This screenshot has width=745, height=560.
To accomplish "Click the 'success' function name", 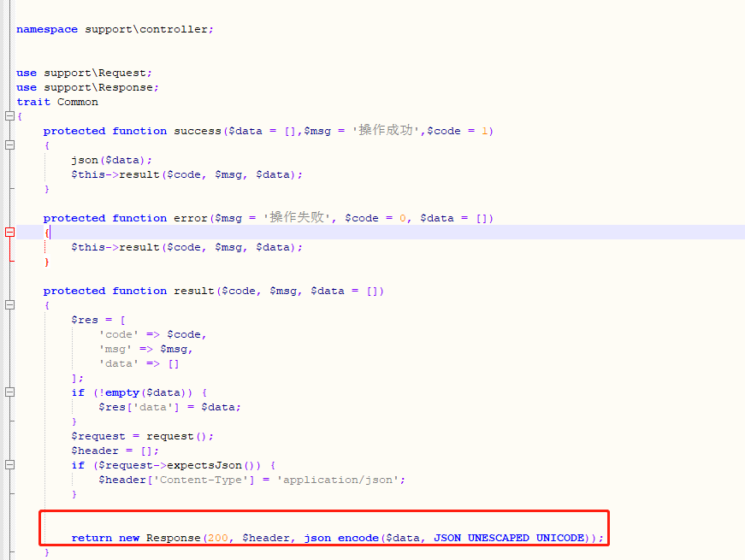I will (x=198, y=131).
